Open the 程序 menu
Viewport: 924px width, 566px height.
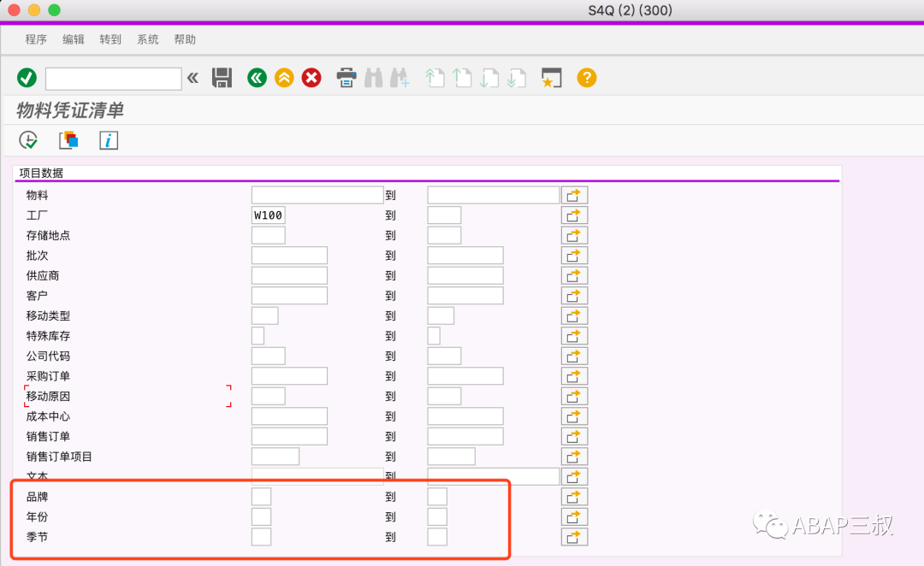36,39
